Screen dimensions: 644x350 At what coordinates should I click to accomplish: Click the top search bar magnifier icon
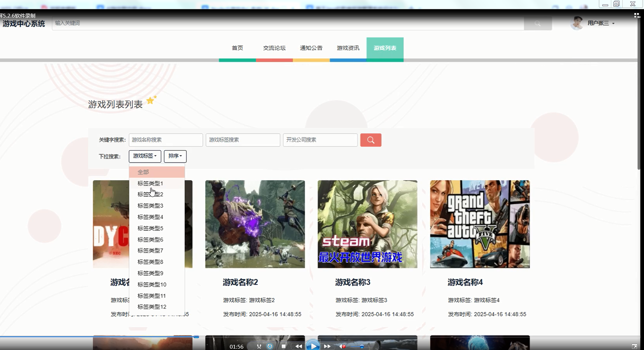pos(538,23)
